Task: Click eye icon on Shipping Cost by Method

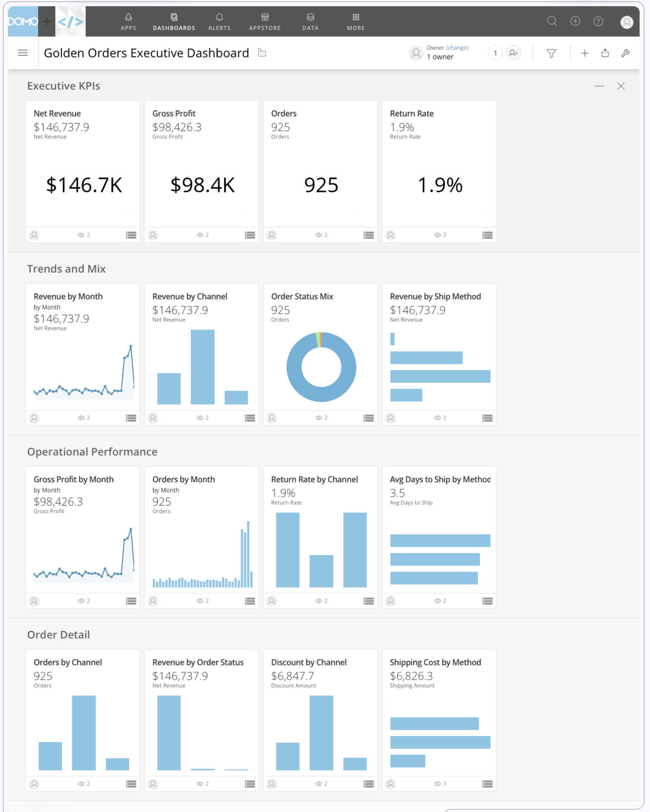Action: pos(437,784)
